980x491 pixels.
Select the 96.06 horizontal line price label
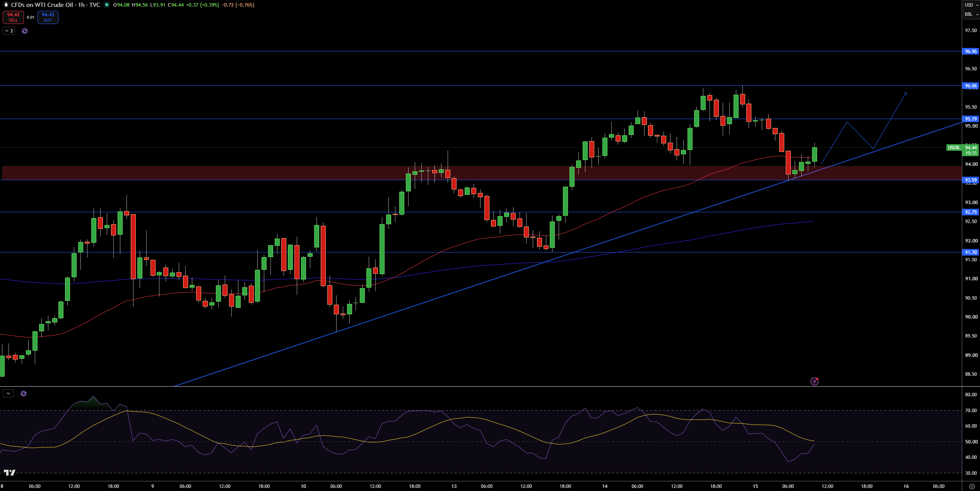click(970, 86)
